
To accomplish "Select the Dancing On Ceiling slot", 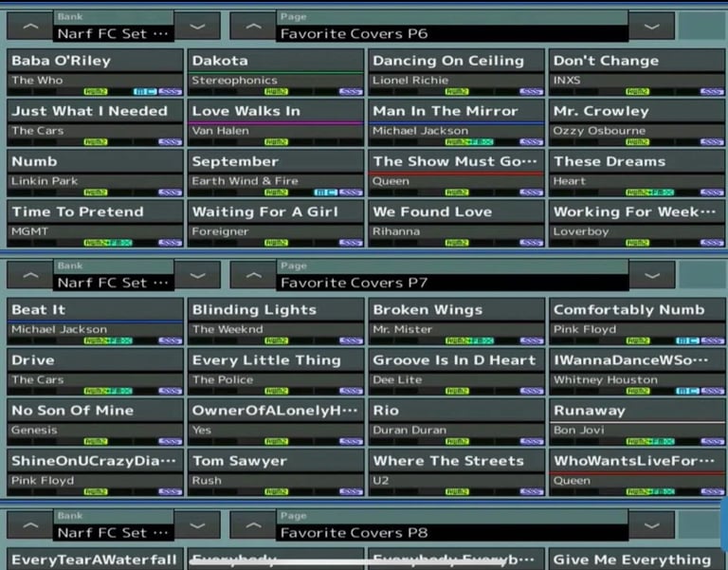I will (x=456, y=72).
